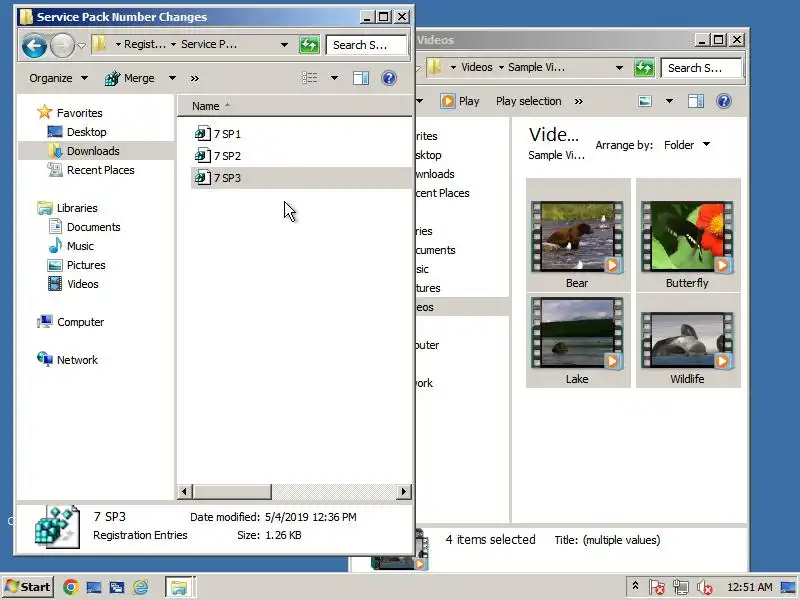
Task: Change view icon in front window
Action: point(309,78)
